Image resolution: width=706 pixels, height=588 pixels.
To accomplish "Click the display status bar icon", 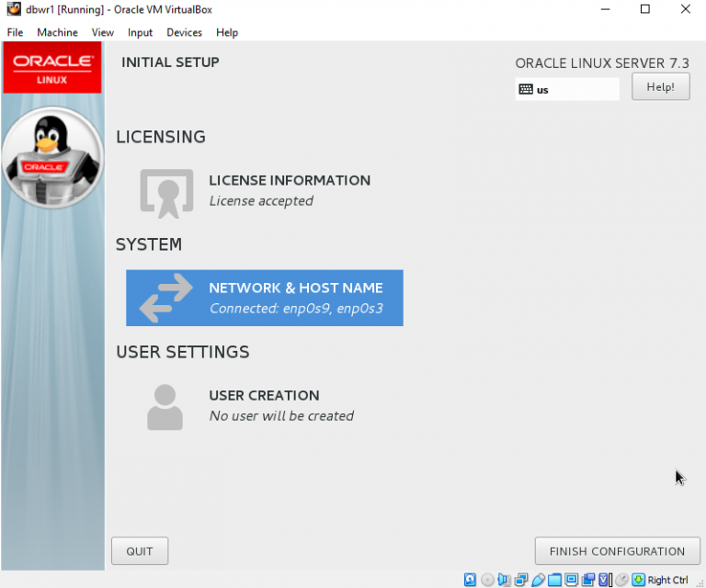I will pyautogui.click(x=571, y=580).
